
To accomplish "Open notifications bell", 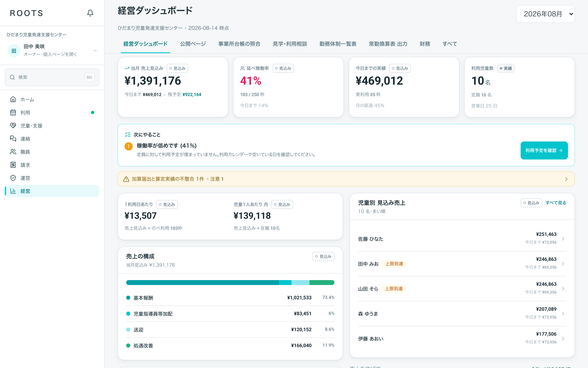I will [90, 13].
